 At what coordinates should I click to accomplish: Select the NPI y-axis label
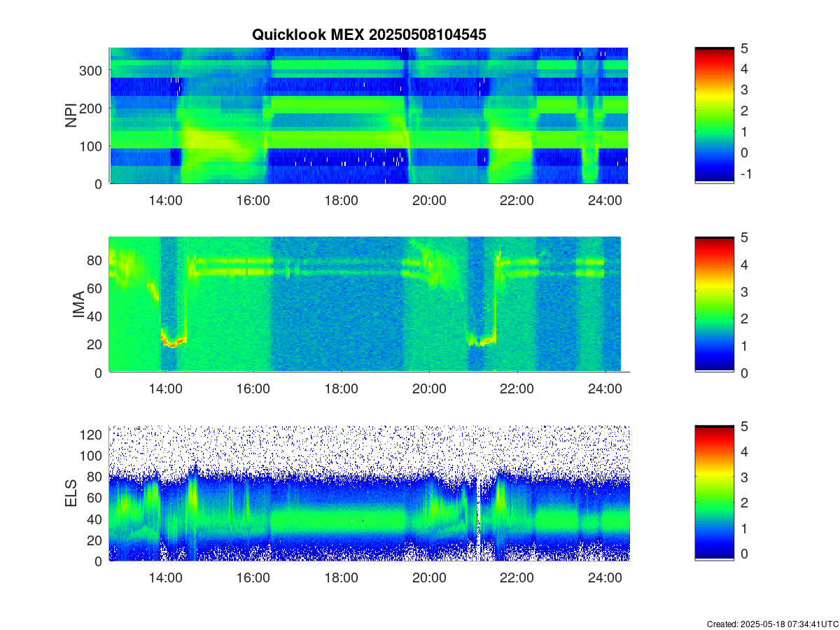coord(71,115)
